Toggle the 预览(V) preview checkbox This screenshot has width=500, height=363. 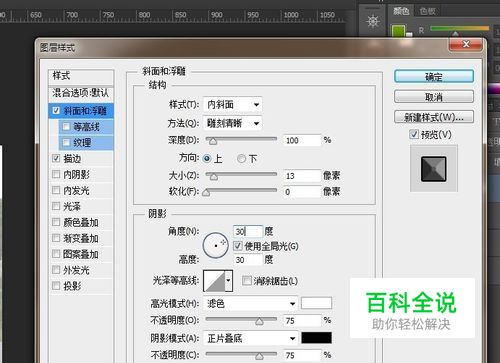point(414,134)
